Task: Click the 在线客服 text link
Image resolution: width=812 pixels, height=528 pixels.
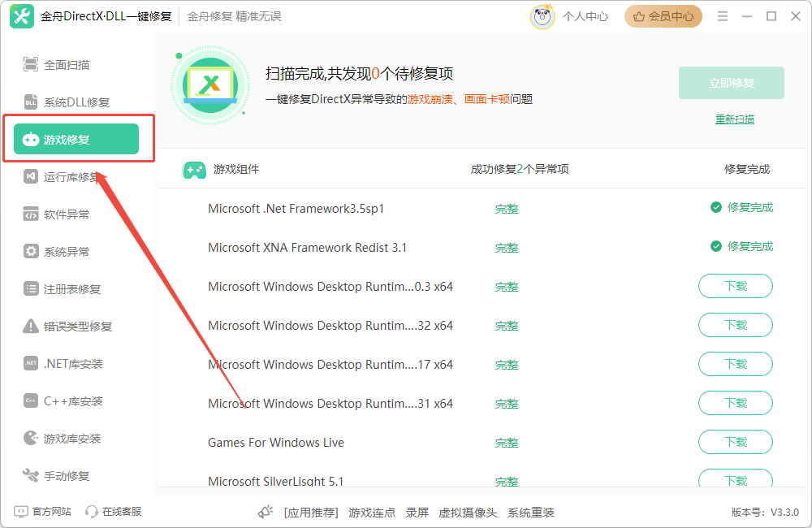Action: [x=122, y=512]
